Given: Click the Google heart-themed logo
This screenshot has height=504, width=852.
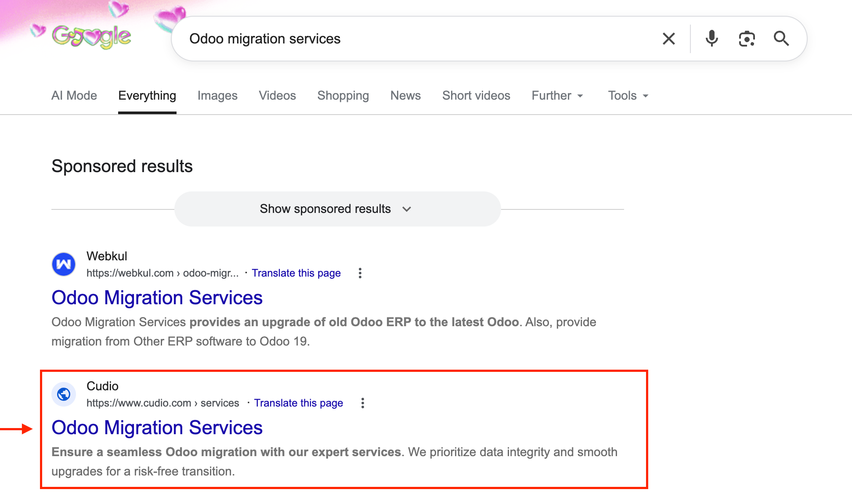Looking at the screenshot, I should coord(91,36).
